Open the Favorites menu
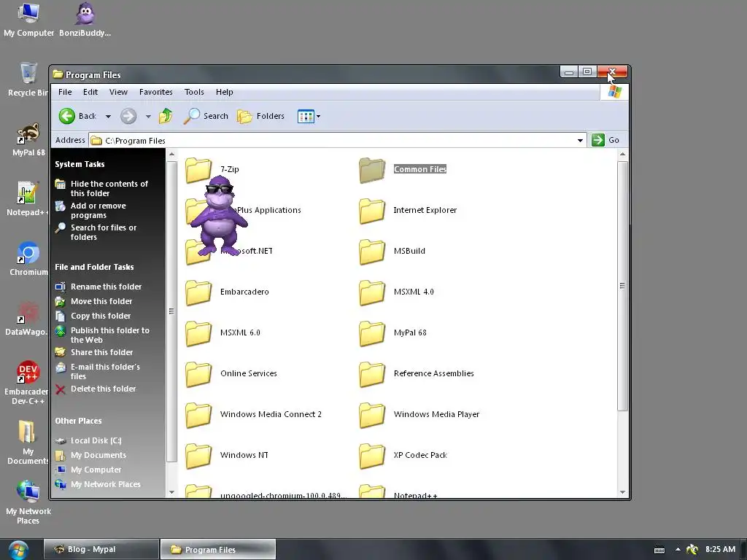 [156, 92]
